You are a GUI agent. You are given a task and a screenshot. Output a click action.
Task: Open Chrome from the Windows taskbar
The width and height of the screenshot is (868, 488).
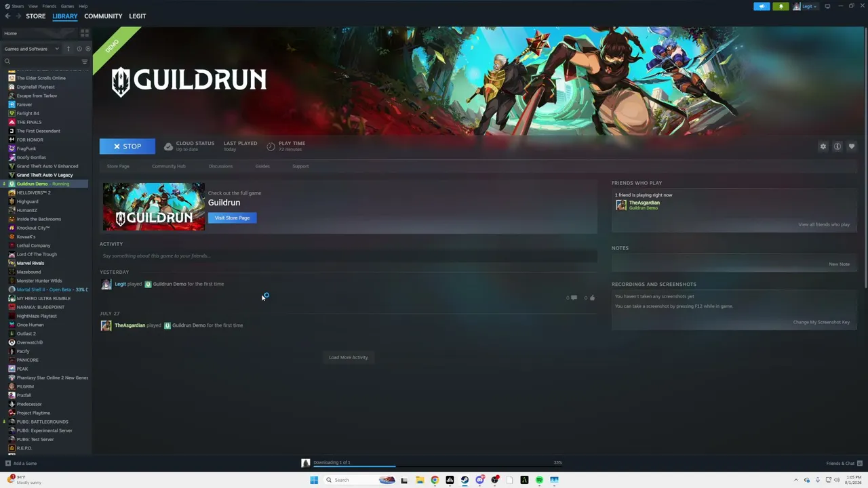435,480
